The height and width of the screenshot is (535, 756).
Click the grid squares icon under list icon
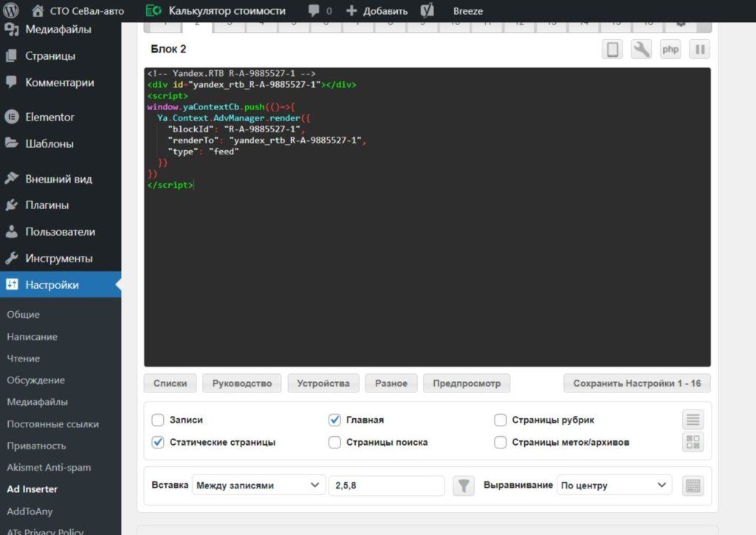coord(693,442)
